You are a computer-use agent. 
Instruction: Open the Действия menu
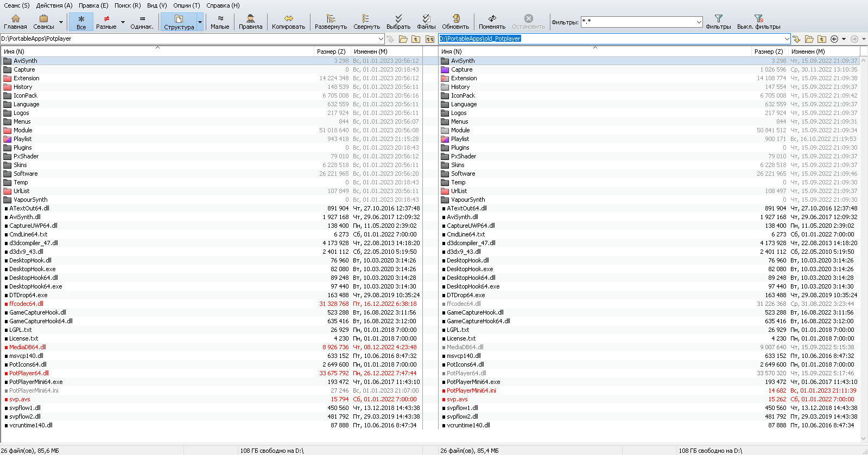click(x=54, y=5)
